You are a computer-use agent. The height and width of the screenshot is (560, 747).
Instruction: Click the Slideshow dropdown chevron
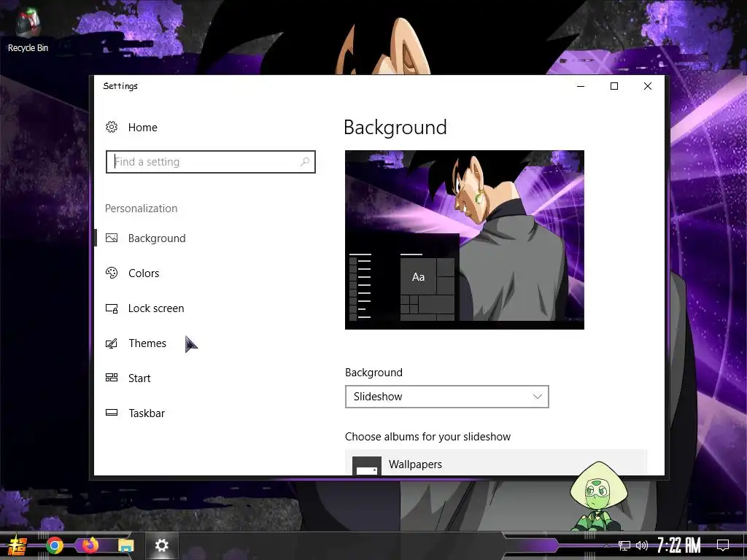pyautogui.click(x=538, y=397)
